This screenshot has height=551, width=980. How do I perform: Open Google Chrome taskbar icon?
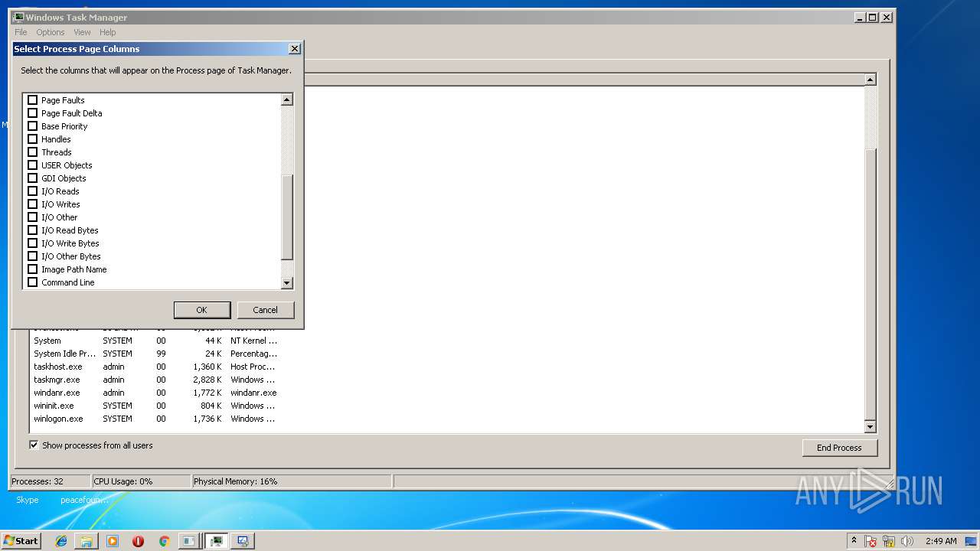164,541
